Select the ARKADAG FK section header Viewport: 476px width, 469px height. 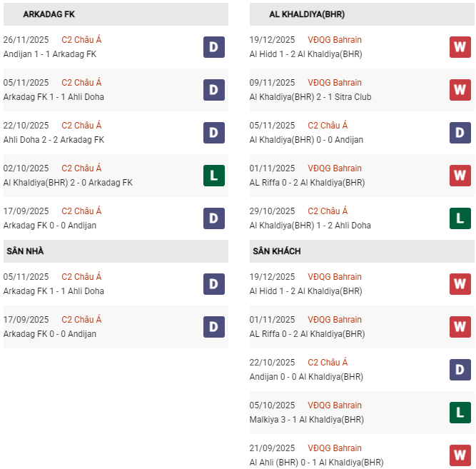(49, 14)
